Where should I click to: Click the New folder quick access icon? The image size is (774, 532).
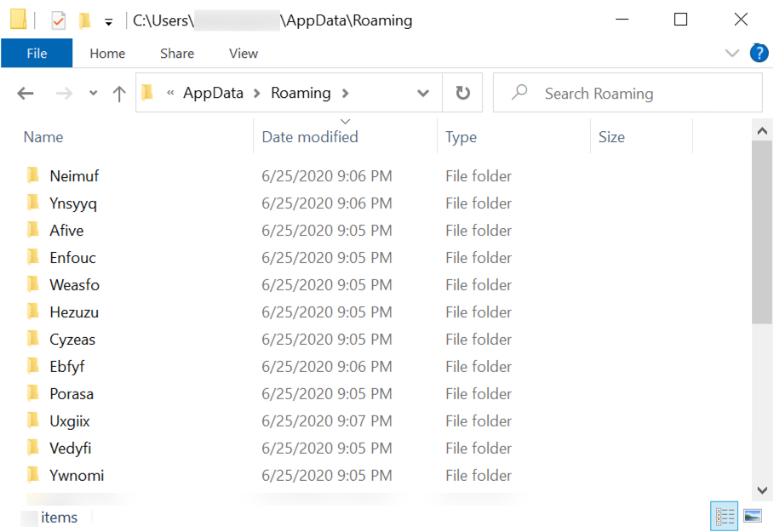click(x=85, y=20)
